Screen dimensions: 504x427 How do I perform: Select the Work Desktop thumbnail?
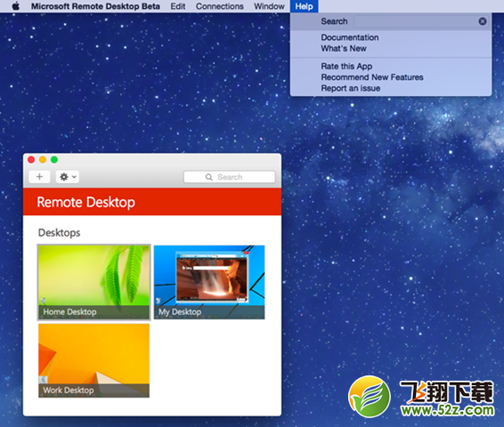tap(93, 360)
